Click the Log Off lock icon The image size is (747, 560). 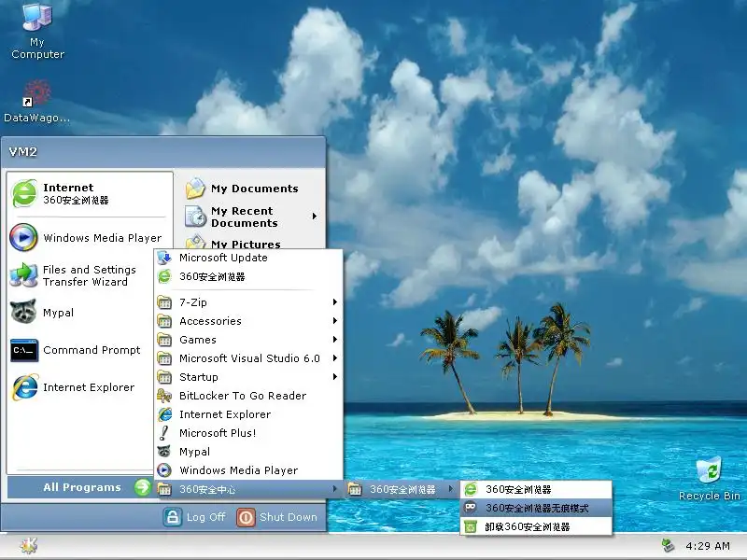pos(173,517)
